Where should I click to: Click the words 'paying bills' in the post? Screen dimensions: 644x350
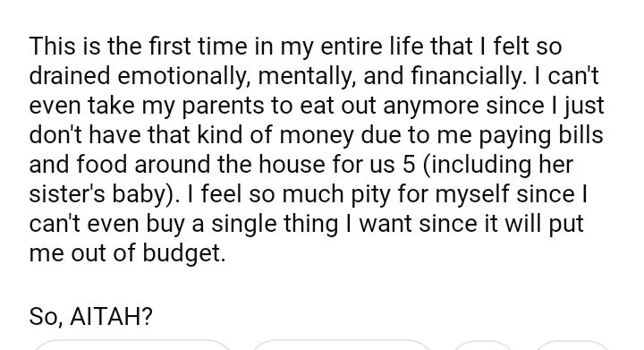coord(541,135)
